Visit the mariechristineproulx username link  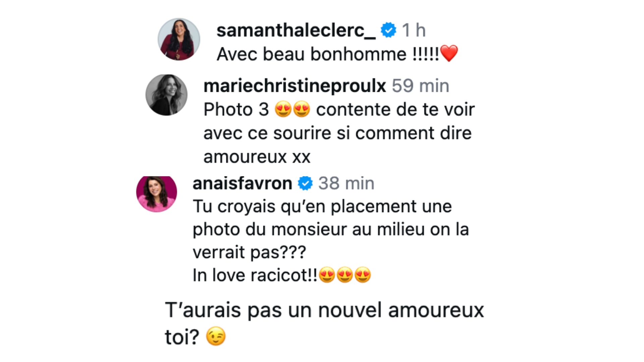click(294, 86)
